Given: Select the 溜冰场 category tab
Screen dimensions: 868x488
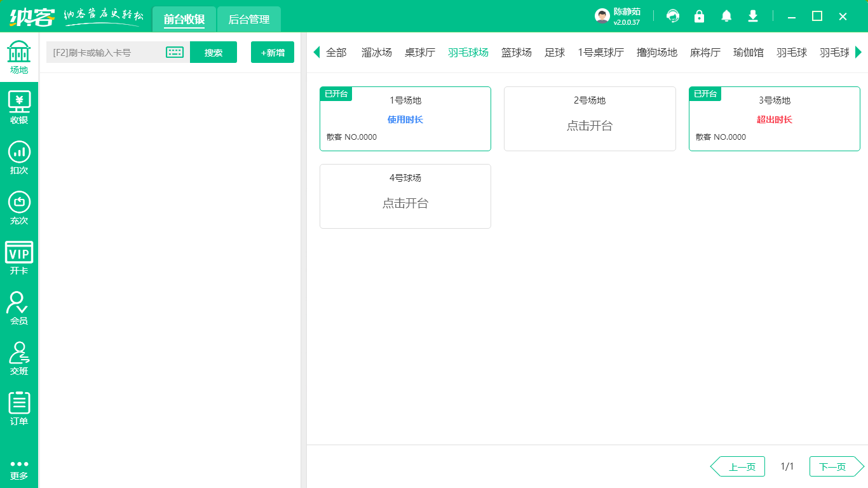Looking at the screenshot, I should pyautogui.click(x=377, y=52).
